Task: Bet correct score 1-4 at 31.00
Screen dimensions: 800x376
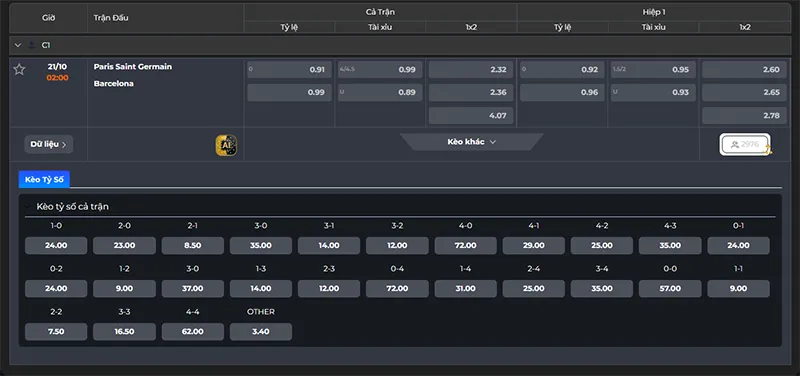Action: pyautogui.click(x=466, y=289)
